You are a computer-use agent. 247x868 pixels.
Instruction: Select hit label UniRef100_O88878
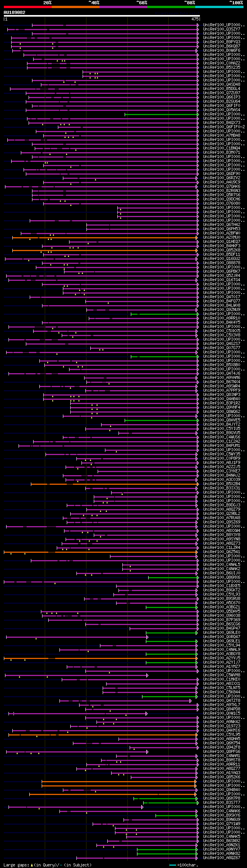222,263
